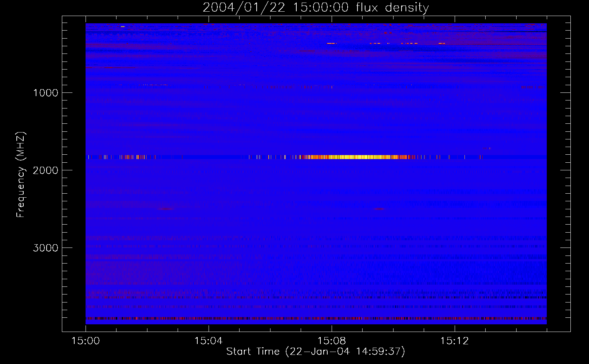
Task: Click the '15:08' time axis label
Action: tap(332, 341)
